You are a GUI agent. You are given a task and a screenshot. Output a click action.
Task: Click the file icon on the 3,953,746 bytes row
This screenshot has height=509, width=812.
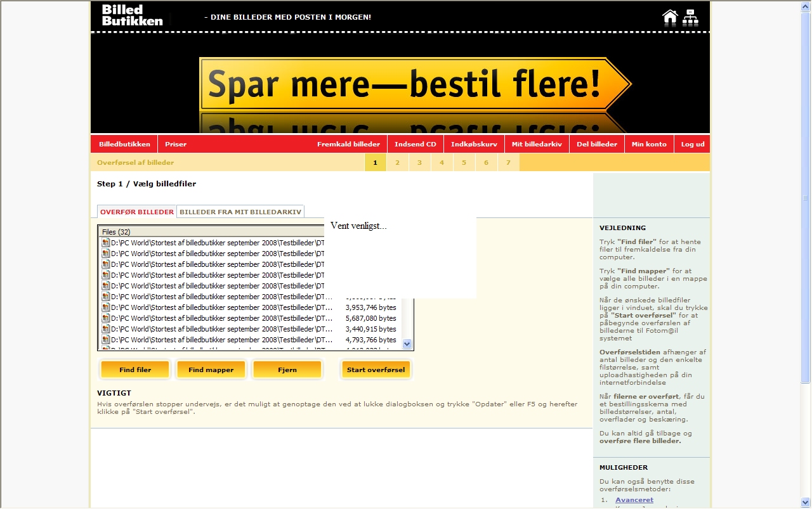[x=106, y=307]
